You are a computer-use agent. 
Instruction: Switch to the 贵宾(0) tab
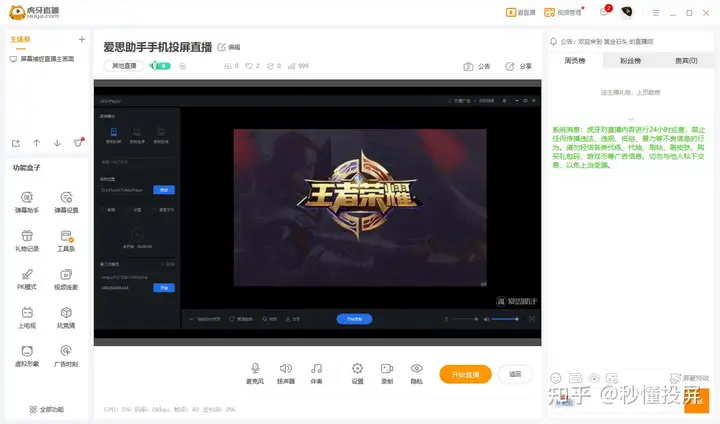click(686, 61)
